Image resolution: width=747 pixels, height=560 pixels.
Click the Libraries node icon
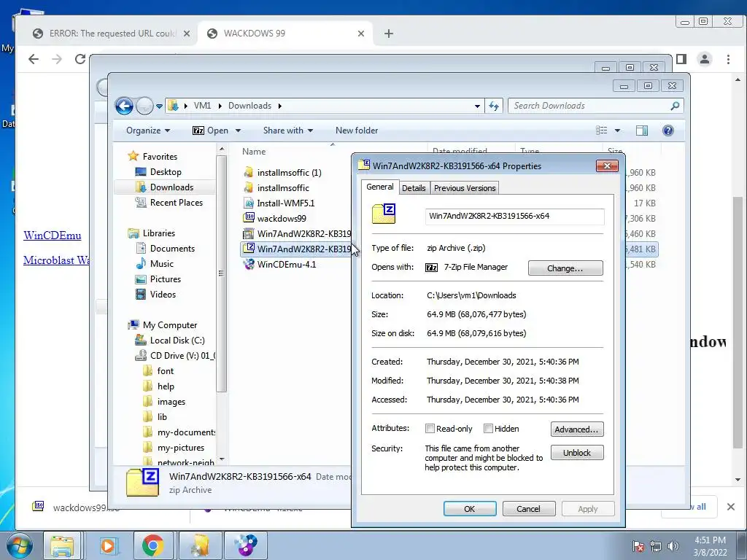click(133, 233)
